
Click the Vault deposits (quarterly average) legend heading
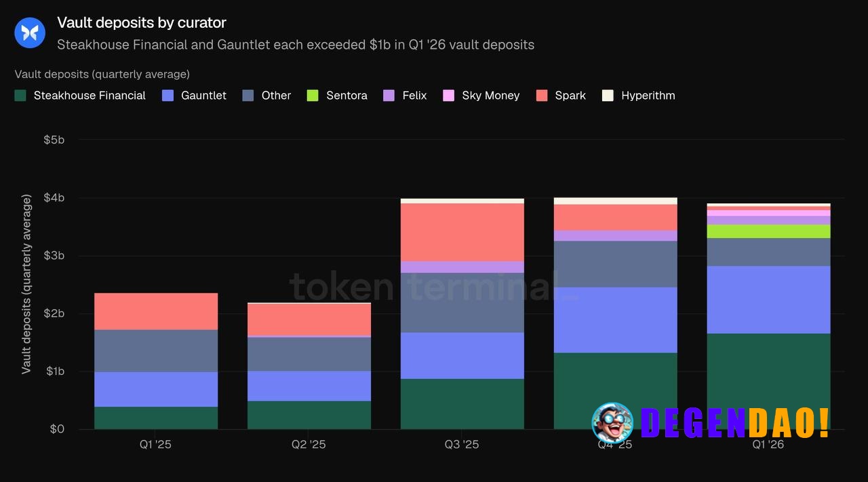(x=102, y=74)
